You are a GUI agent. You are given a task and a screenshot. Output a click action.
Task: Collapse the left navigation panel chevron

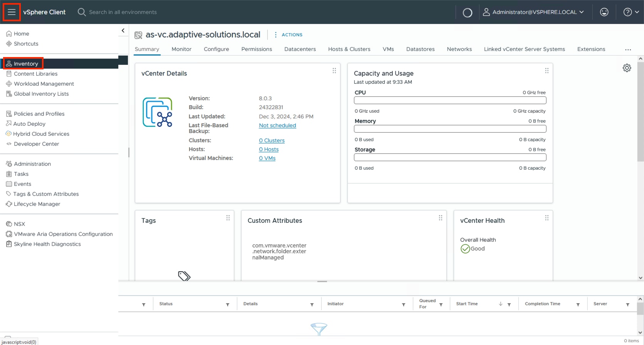123,30
